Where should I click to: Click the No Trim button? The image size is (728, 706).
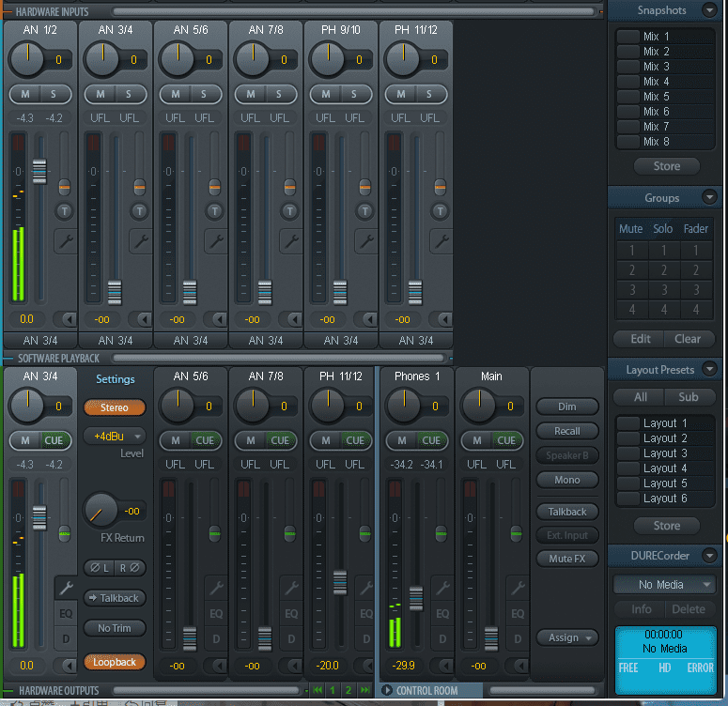click(115, 628)
